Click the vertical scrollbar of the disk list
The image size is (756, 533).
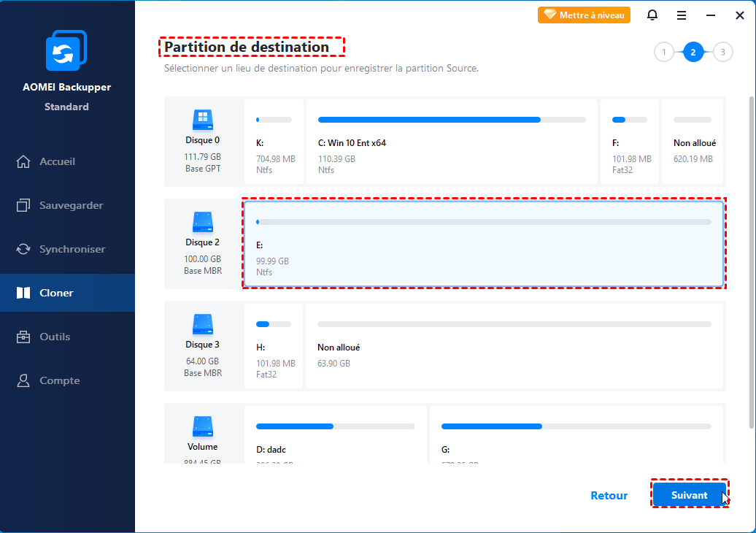(x=751, y=262)
